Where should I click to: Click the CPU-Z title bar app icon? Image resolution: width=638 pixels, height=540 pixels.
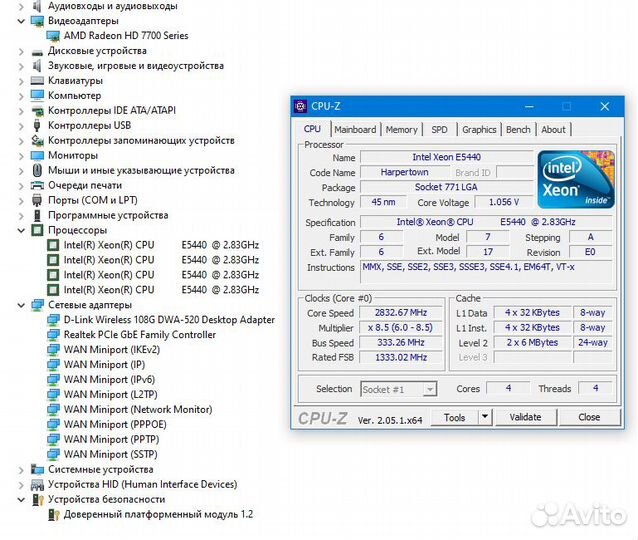(301, 107)
